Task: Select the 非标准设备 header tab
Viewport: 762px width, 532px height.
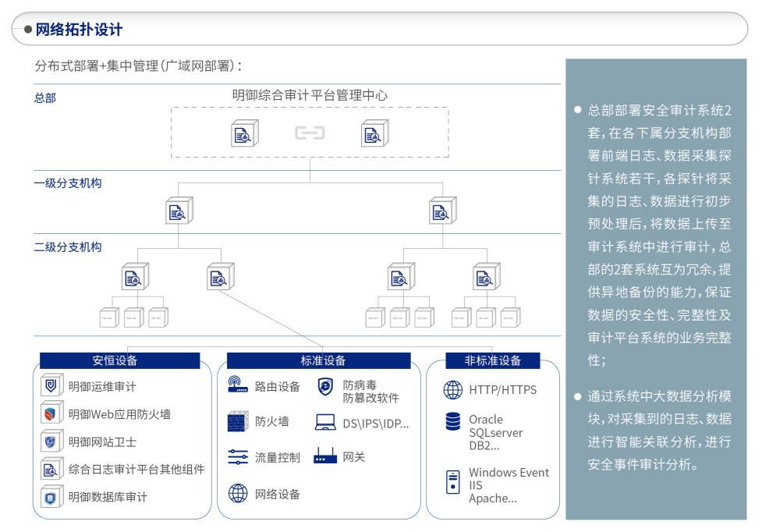Action: click(x=492, y=360)
